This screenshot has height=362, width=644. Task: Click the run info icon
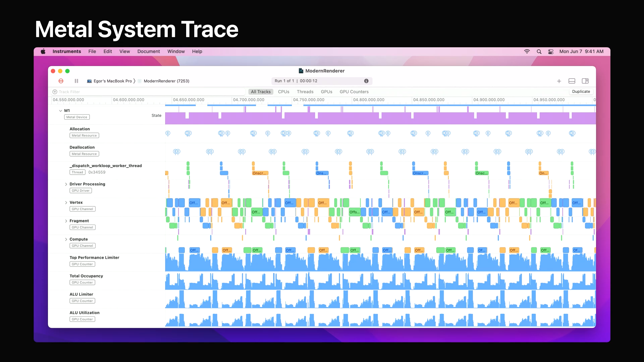366,81
